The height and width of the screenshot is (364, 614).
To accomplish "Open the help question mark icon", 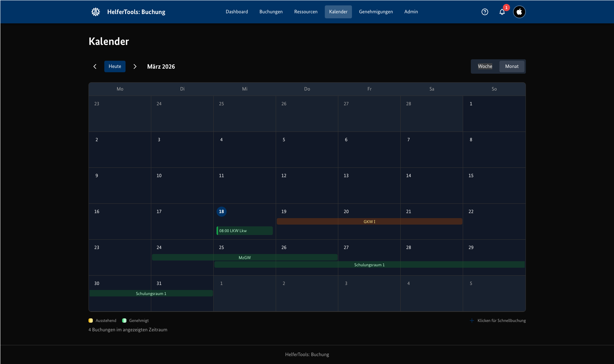I will pos(485,12).
